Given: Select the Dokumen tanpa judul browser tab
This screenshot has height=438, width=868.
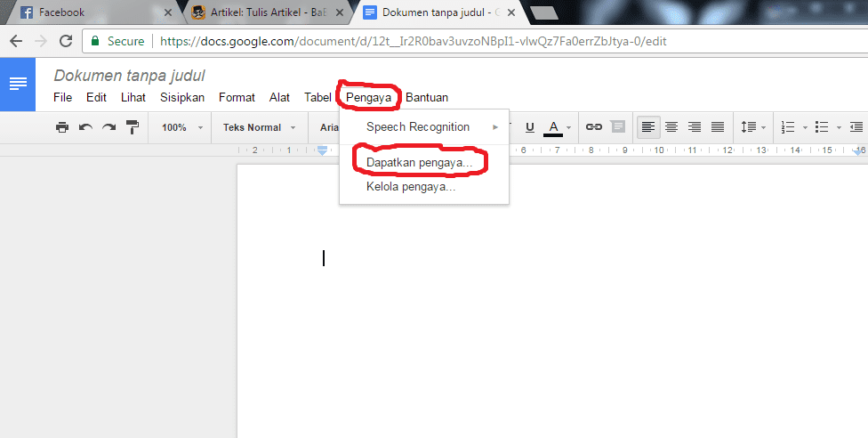Looking at the screenshot, I should click(x=440, y=12).
